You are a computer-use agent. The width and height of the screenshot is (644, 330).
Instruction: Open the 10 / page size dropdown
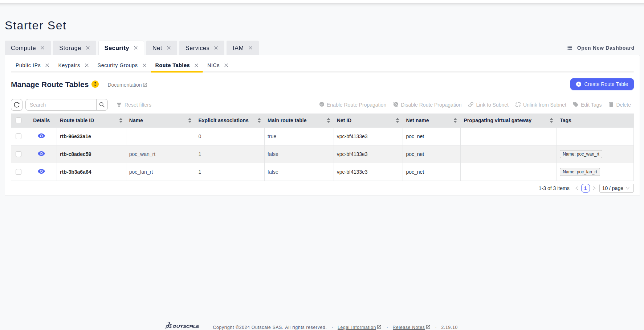click(616, 188)
